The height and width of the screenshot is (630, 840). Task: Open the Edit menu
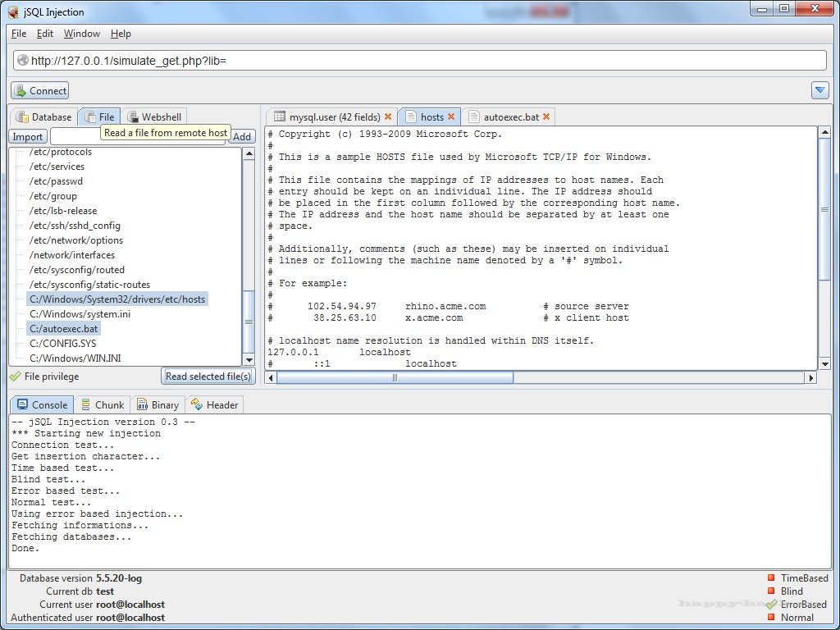45,34
